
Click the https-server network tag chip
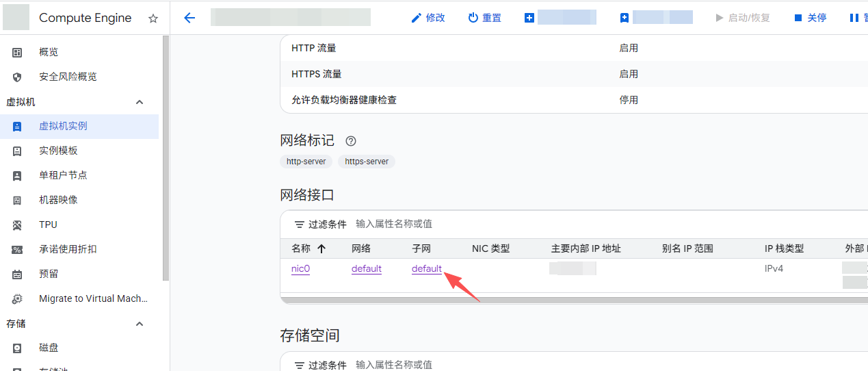pos(367,162)
